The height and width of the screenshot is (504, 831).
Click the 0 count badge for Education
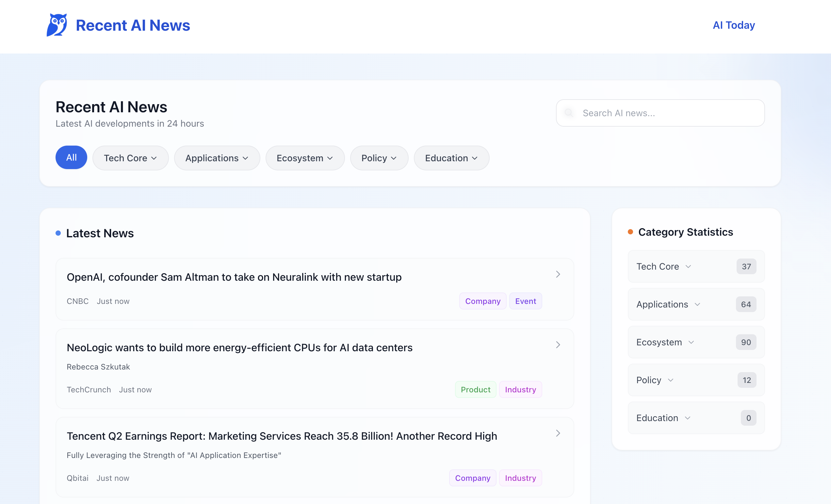(748, 418)
